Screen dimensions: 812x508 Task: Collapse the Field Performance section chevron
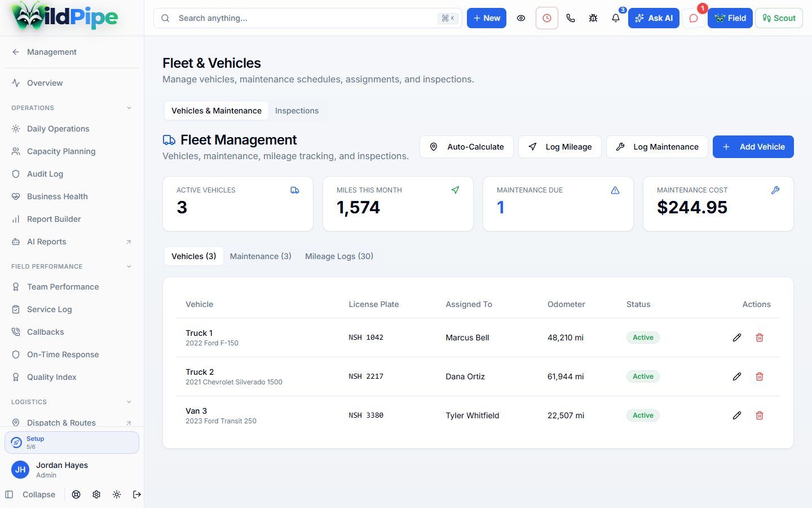pos(129,266)
